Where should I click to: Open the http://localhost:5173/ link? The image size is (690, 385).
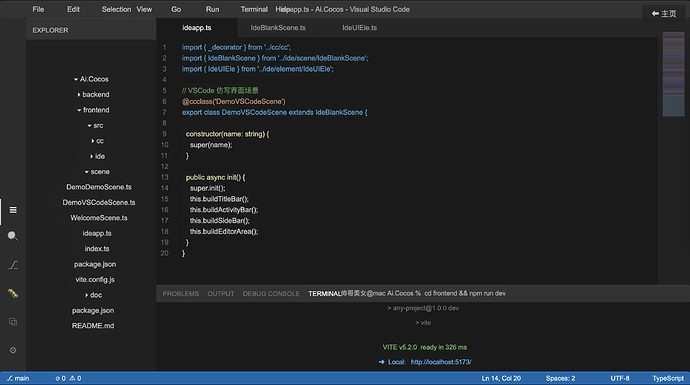441,362
